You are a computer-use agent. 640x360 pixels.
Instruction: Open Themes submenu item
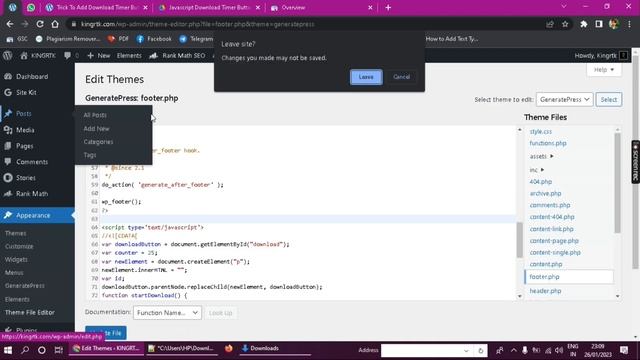16,233
